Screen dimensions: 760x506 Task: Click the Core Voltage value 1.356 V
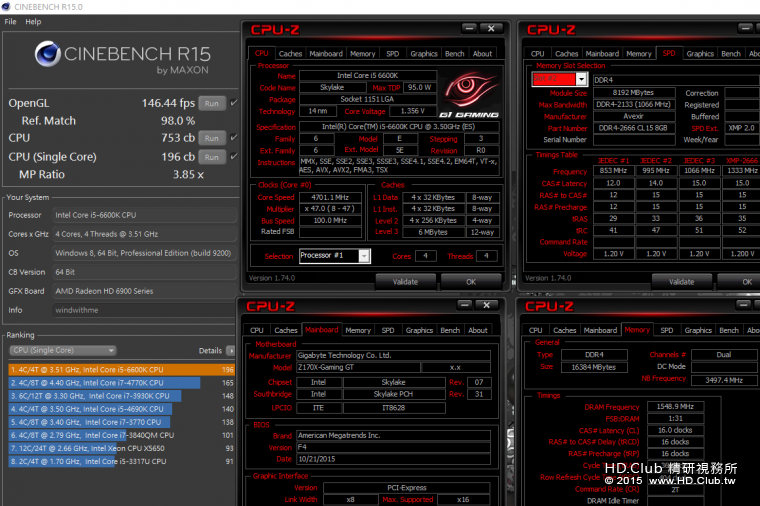coord(412,111)
